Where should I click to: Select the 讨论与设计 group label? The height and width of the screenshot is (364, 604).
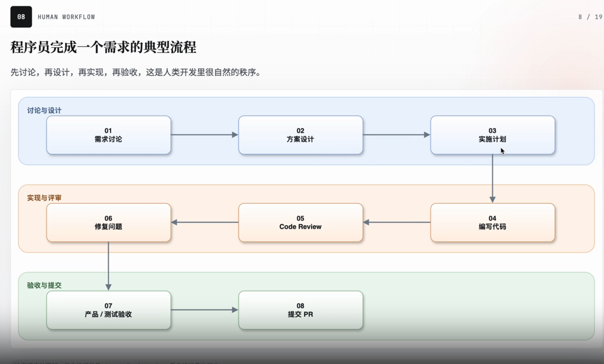(44, 110)
